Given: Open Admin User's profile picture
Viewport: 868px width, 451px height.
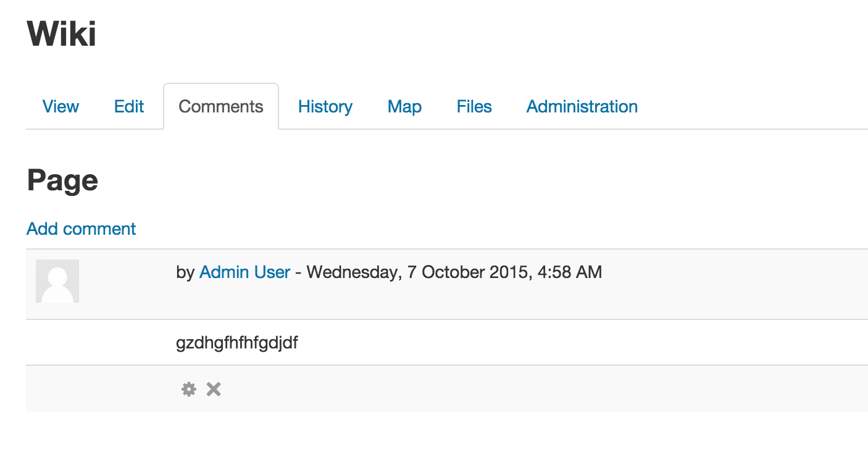Looking at the screenshot, I should click(57, 281).
